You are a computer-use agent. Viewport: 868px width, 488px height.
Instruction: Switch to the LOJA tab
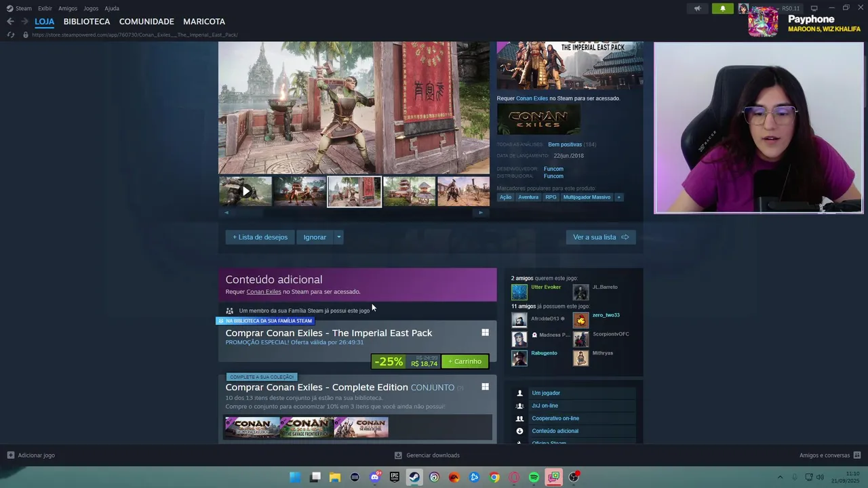(44, 22)
